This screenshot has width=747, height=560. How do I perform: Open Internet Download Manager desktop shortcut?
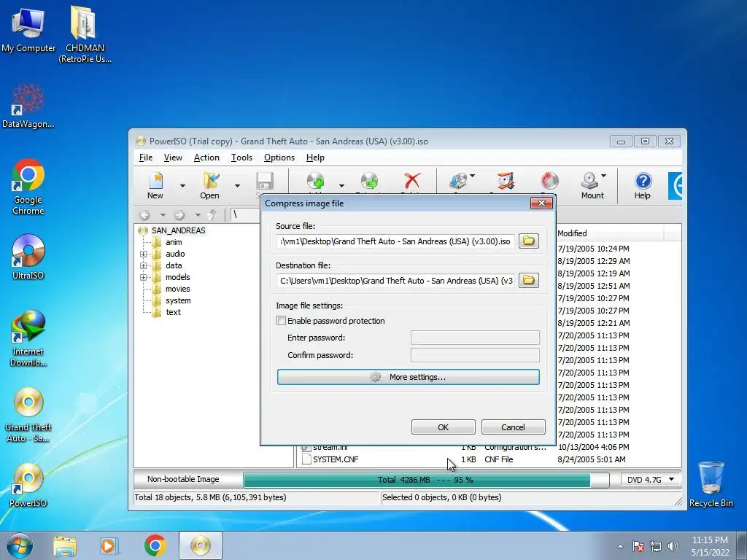(x=28, y=338)
